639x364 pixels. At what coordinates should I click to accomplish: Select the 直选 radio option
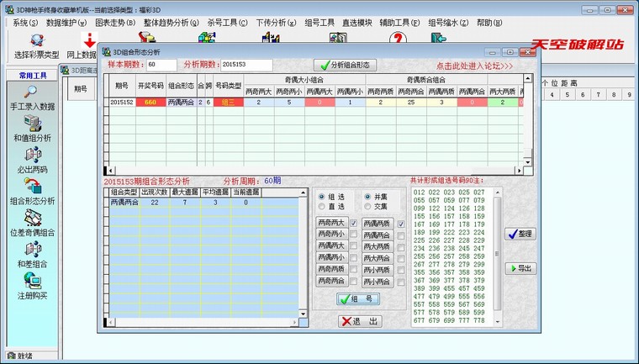pos(321,207)
